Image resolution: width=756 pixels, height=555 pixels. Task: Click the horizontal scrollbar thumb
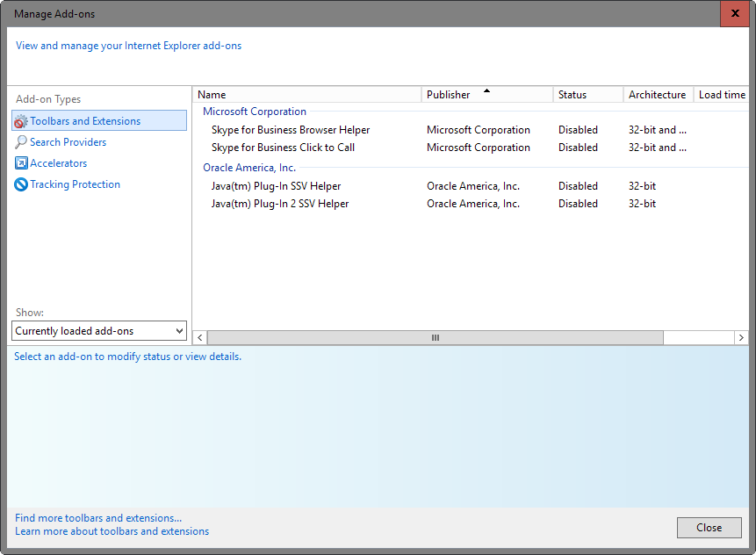[x=436, y=338]
